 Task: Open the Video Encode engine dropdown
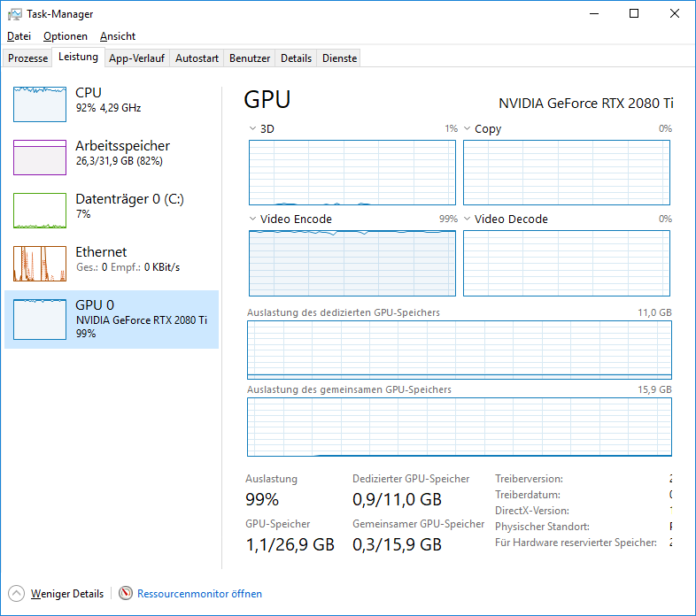pyautogui.click(x=253, y=219)
